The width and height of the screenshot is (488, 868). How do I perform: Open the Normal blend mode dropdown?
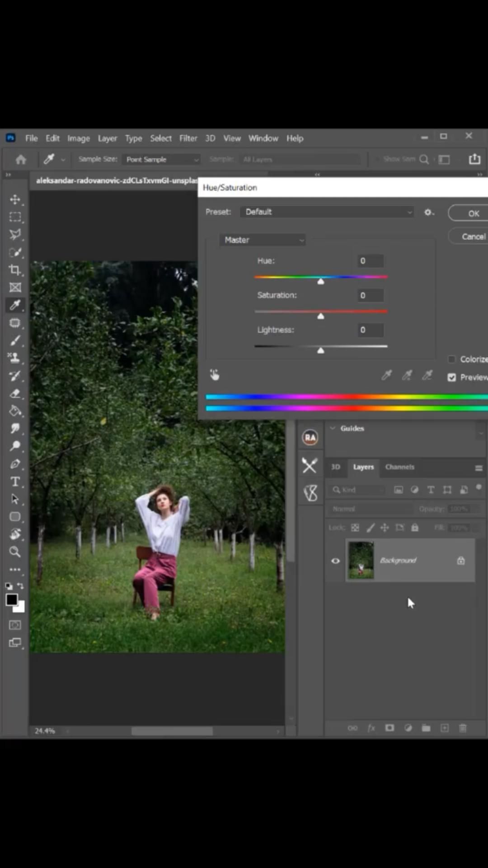(371, 509)
